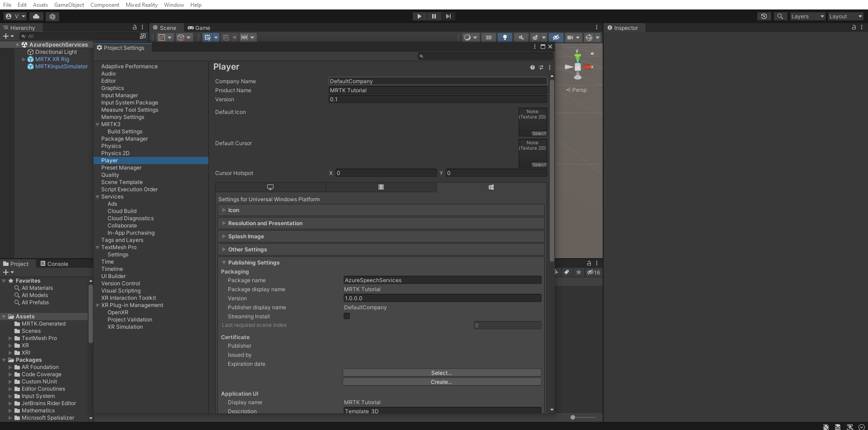
Task: Open Undo History in the top toolbar
Action: point(764,16)
